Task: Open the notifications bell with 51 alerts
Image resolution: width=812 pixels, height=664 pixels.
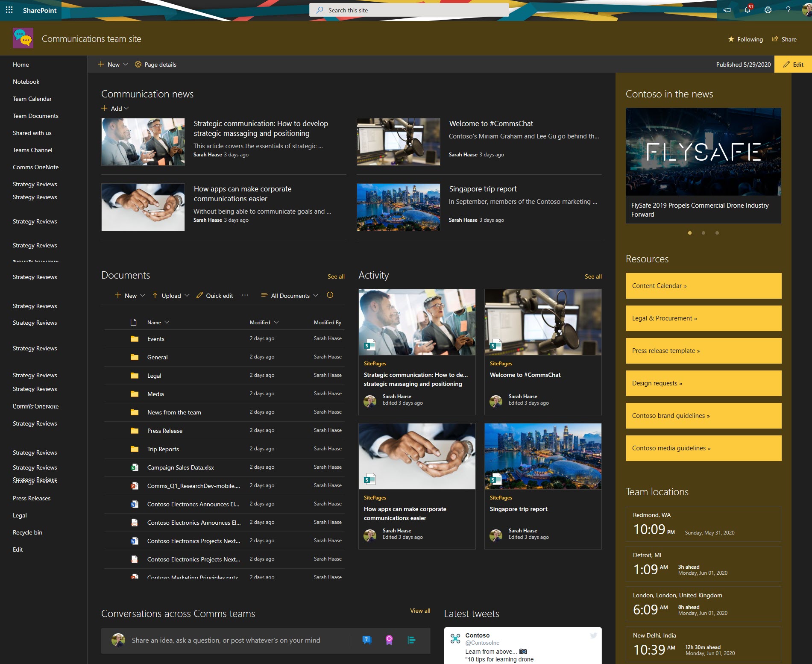Action: coord(747,10)
